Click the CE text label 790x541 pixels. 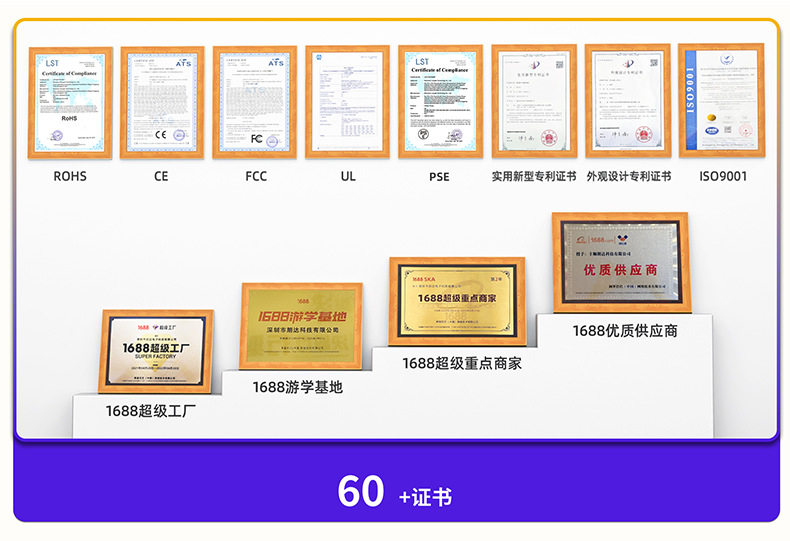[161, 176]
